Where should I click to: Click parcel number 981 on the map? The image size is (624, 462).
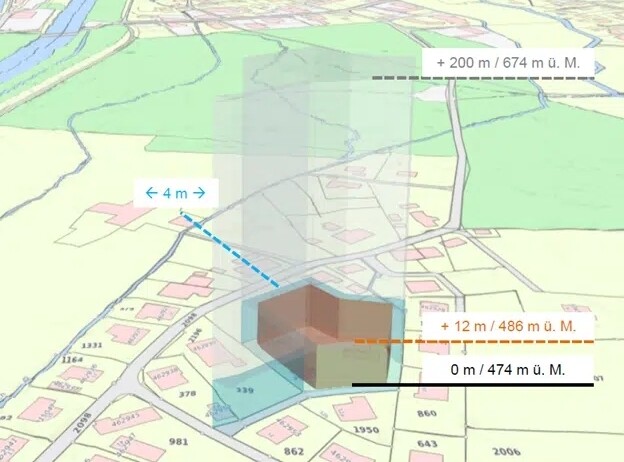pyautogui.click(x=179, y=441)
